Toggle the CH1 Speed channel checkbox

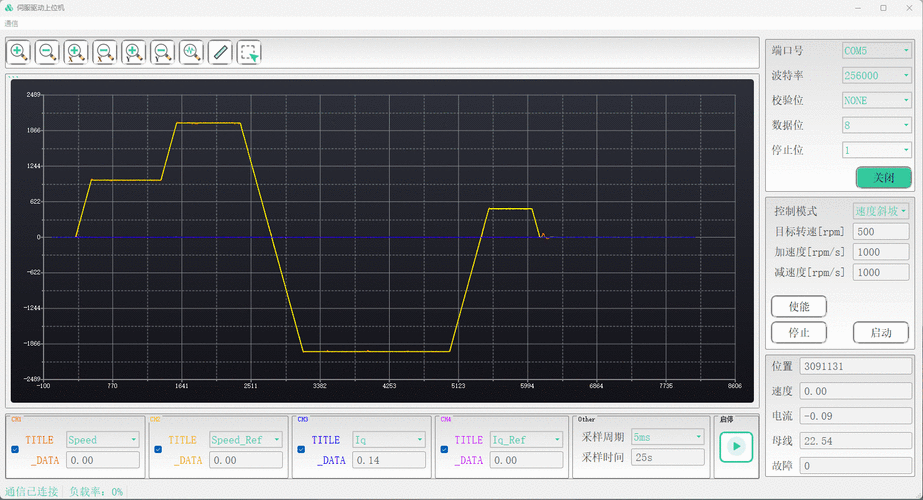(x=15, y=450)
